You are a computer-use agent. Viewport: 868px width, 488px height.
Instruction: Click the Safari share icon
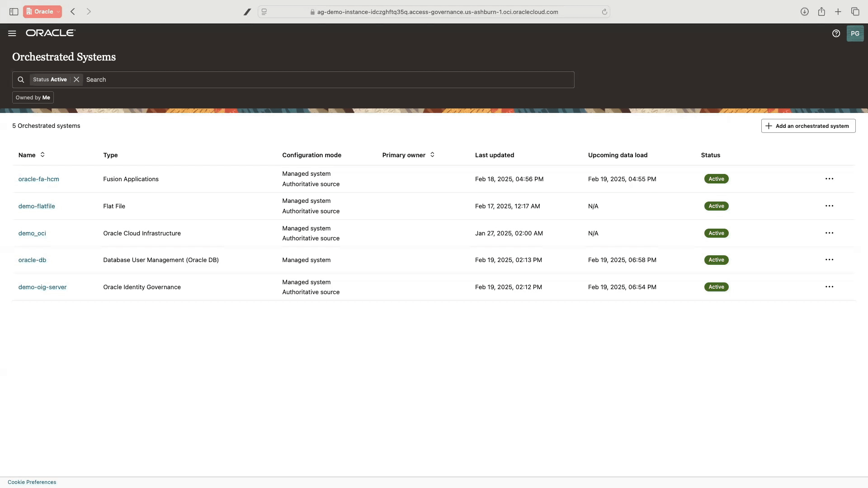point(821,12)
